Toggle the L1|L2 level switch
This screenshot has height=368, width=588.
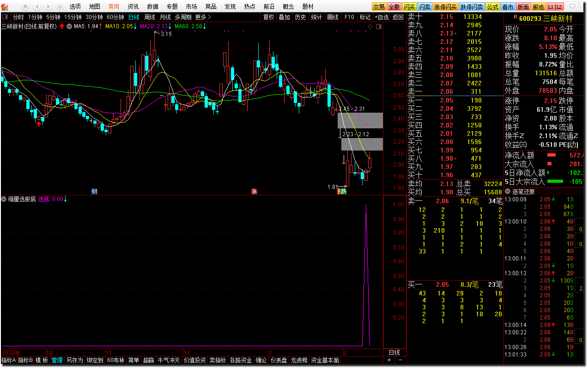coord(555,7)
